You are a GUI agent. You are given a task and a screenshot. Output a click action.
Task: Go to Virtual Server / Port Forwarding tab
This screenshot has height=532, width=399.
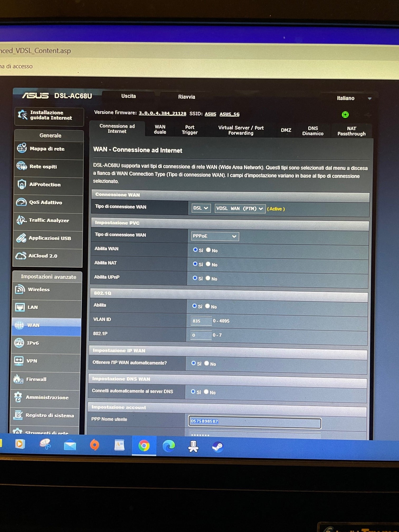tap(241, 130)
